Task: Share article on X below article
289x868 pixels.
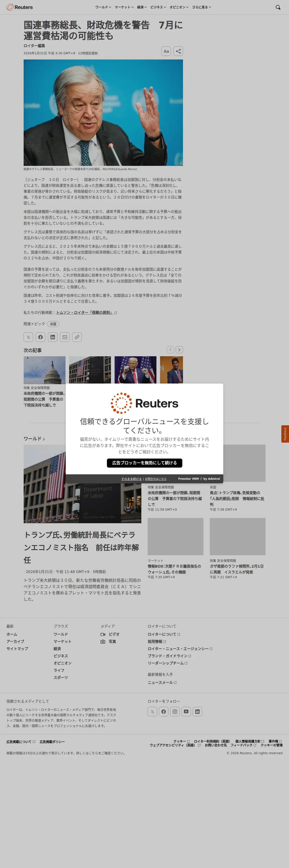Action: click(29, 337)
